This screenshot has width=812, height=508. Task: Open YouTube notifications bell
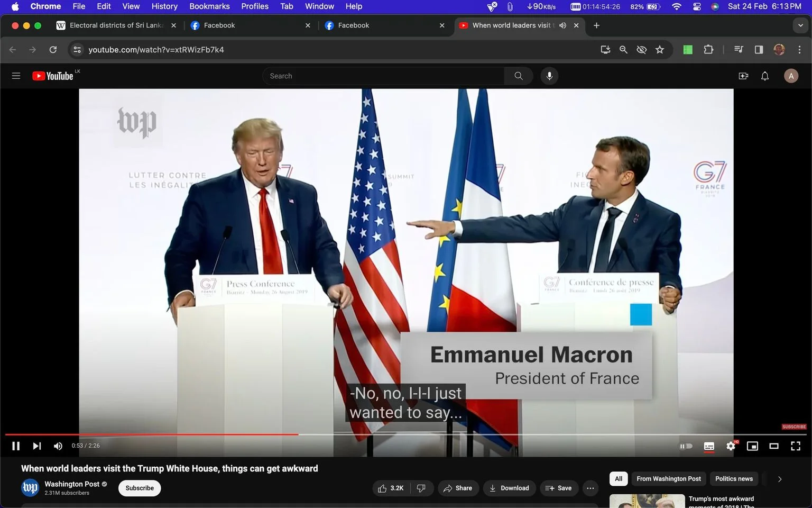click(x=764, y=76)
